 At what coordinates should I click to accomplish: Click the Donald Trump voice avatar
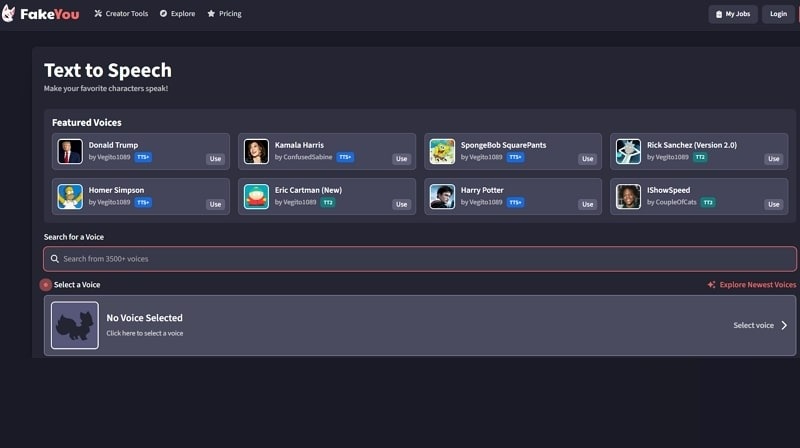pyautogui.click(x=70, y=151)
